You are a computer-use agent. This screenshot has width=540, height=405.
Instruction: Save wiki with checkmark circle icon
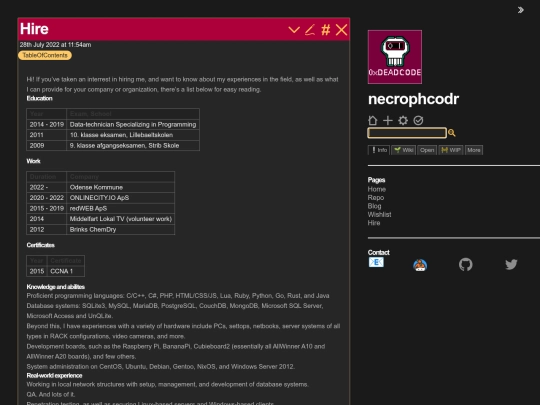click(418, 120)
